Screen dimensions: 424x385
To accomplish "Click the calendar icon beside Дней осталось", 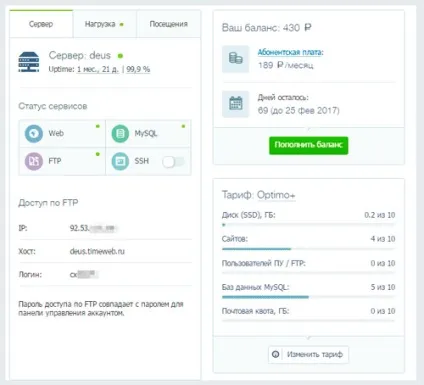I will pos(236,104).
